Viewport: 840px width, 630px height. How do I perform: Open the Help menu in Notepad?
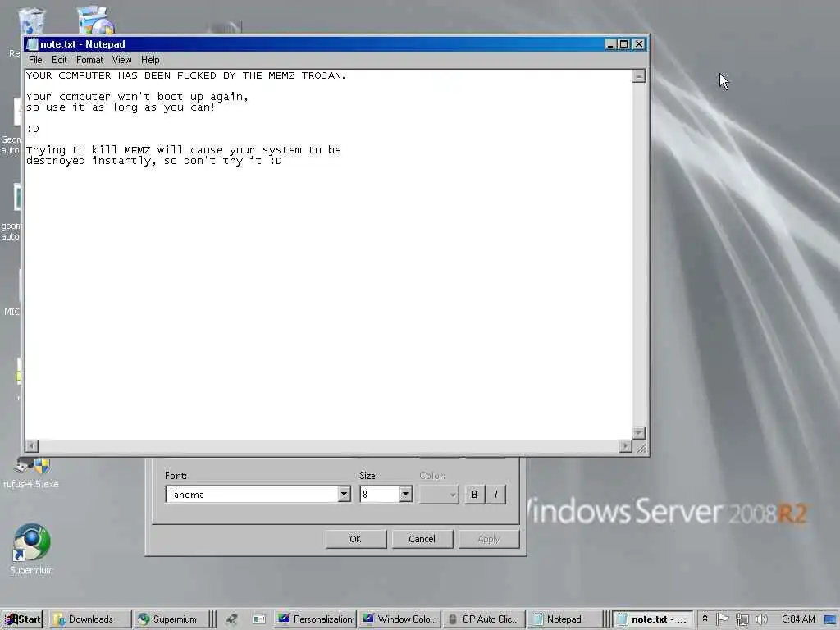pos(150,59)
